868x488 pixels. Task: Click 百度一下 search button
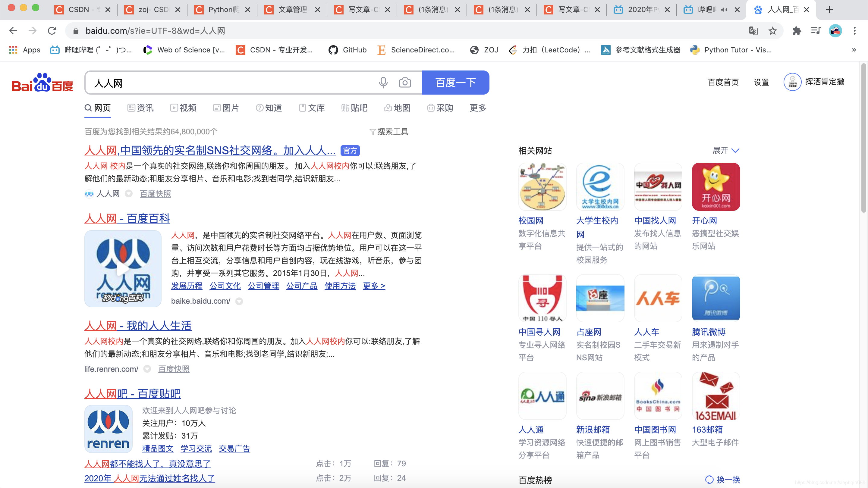tap(456, 83)
